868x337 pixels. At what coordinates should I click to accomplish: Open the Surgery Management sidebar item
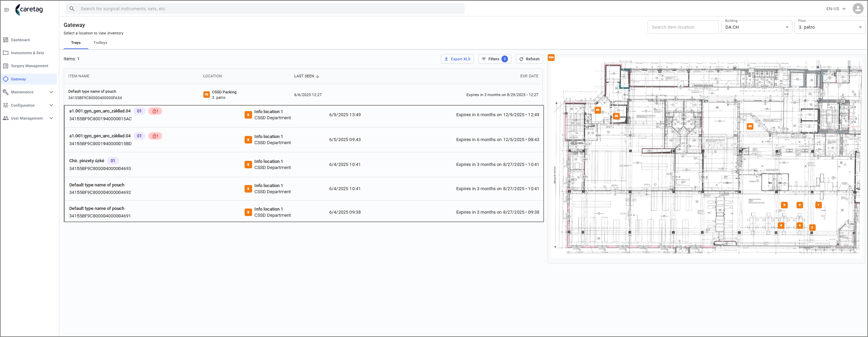pos(29,66)
